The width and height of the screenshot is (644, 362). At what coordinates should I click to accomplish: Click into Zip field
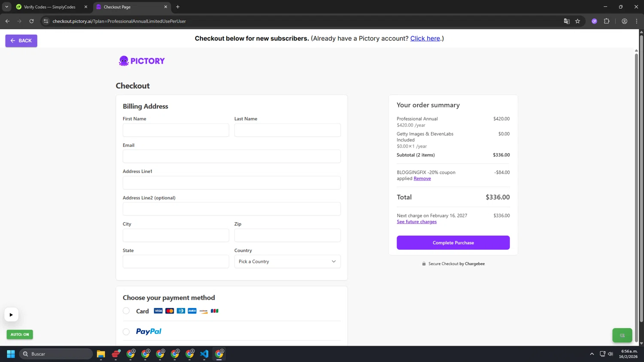287,235
